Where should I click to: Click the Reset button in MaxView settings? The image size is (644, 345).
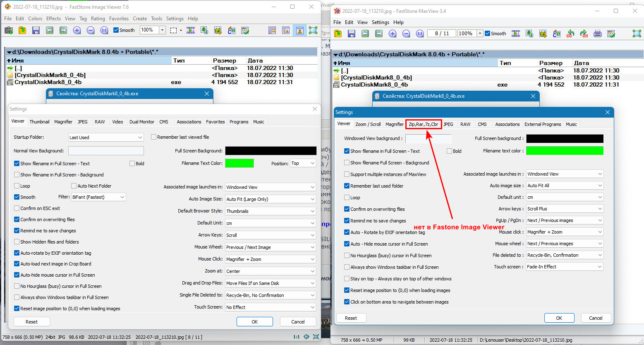[351, 318]
